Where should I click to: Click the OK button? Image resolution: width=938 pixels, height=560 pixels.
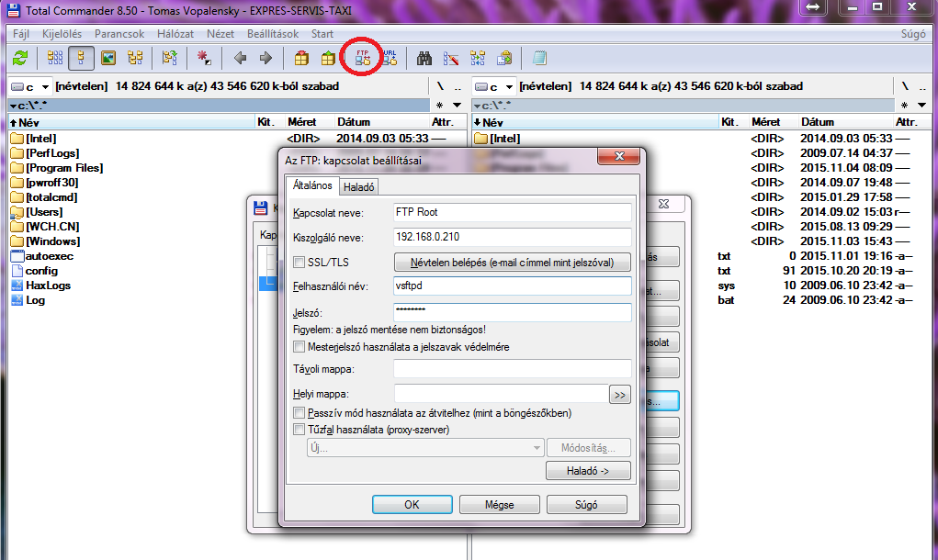(x=412, y=505)
